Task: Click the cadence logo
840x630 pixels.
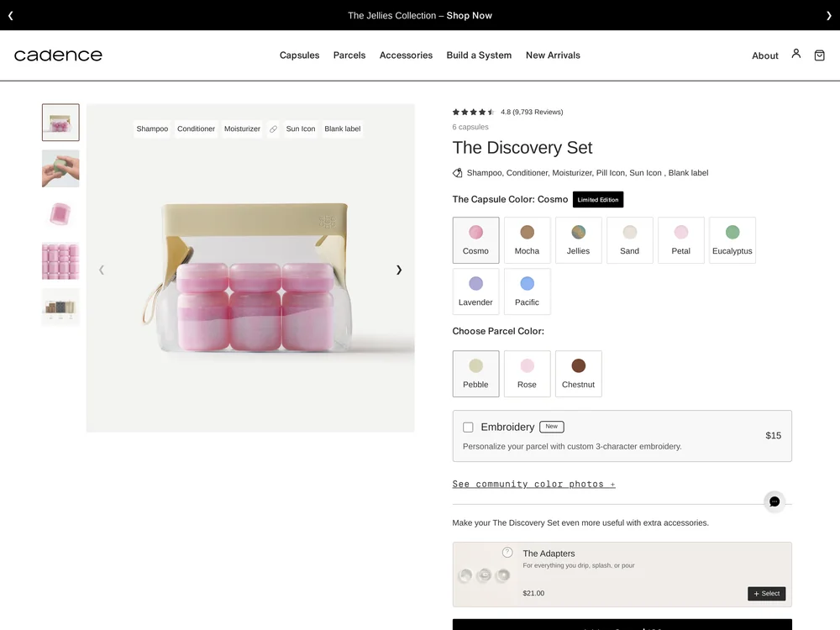Action: [58, 55]
